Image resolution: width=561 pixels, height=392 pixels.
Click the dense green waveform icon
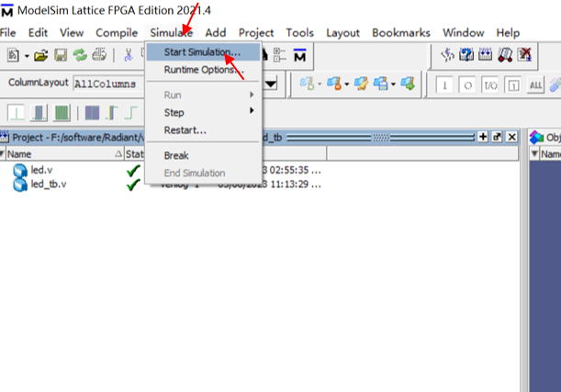(62, 113)
